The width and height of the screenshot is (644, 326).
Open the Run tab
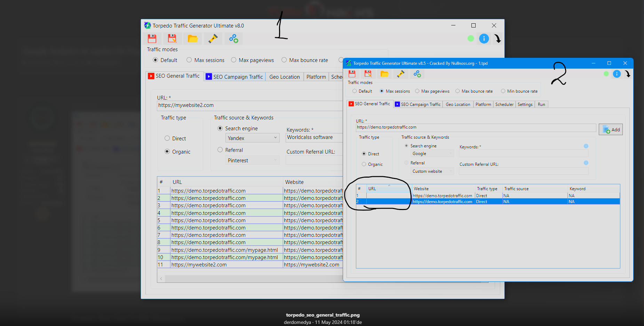541,104
